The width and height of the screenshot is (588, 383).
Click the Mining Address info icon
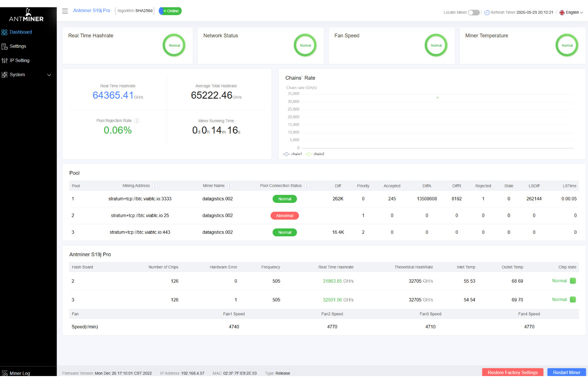(155, 186)
